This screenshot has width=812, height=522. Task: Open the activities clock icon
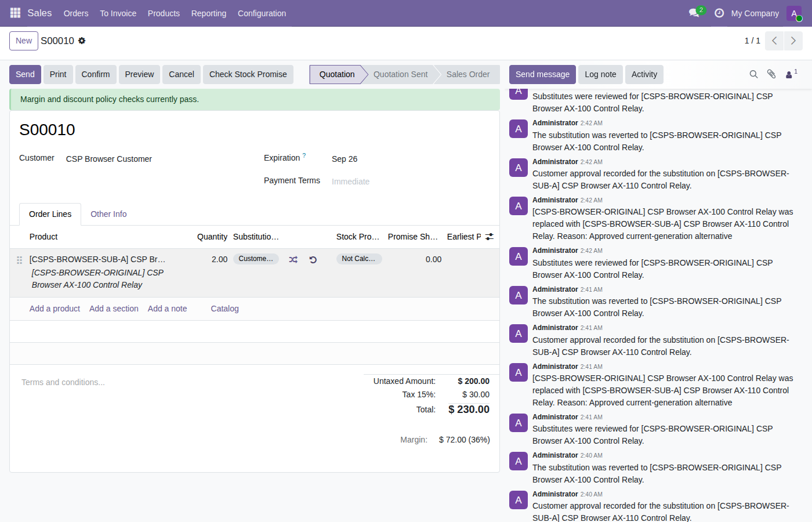pyautogui.click(x=719, y=13)
